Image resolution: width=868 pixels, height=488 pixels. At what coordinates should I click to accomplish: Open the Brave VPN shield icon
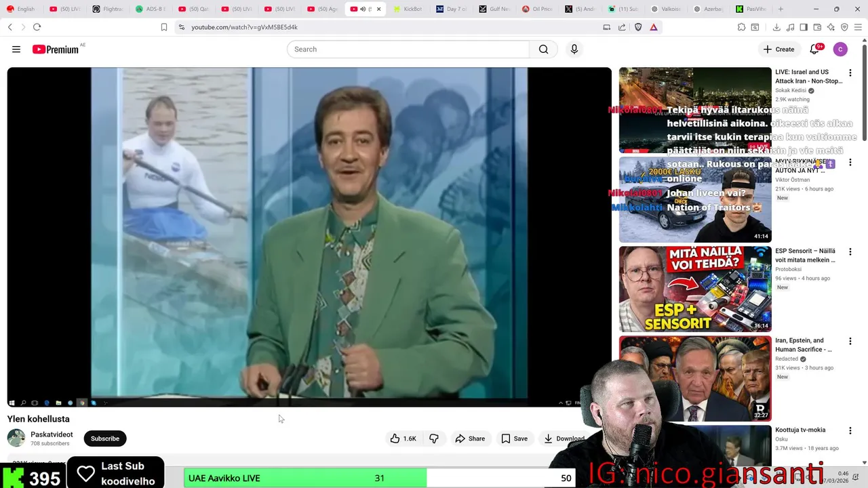(x=844, y=27)
